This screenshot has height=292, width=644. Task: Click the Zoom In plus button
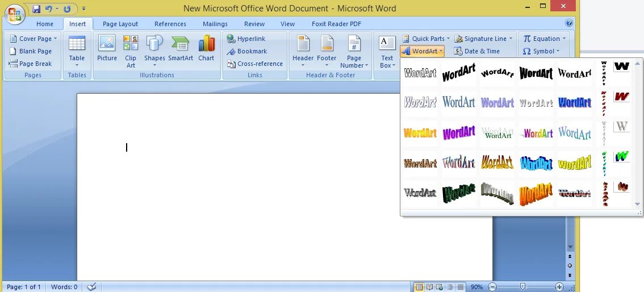tap(559, 287)
